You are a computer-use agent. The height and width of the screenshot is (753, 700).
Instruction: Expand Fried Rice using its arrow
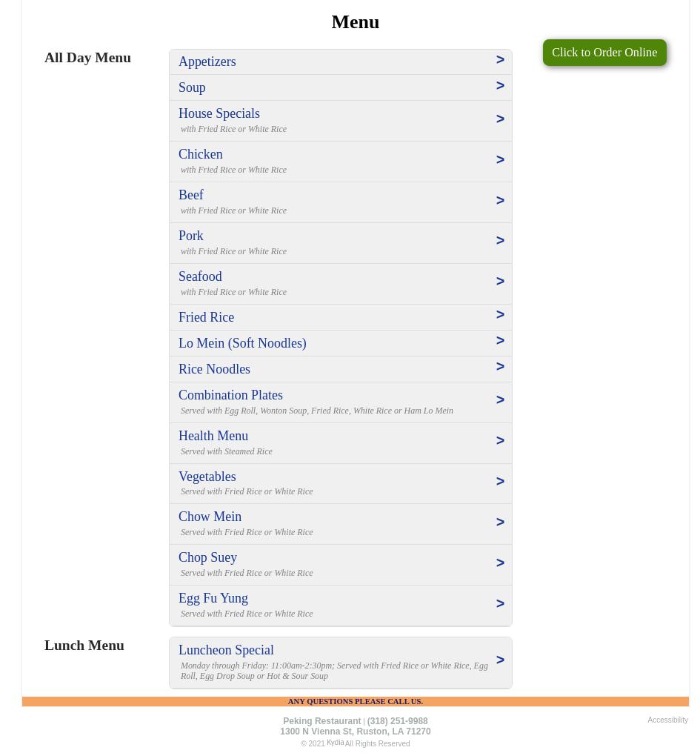(x=500, y=315)
